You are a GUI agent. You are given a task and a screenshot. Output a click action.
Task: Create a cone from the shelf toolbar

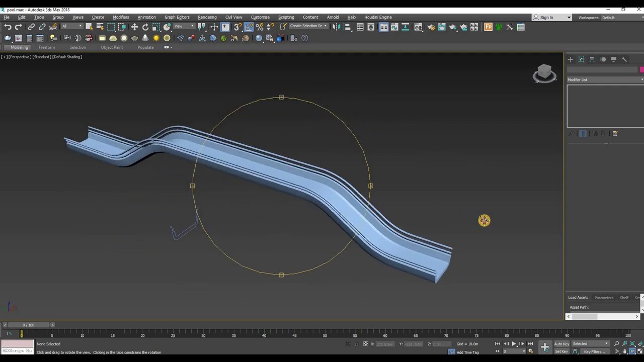point(145,38)
